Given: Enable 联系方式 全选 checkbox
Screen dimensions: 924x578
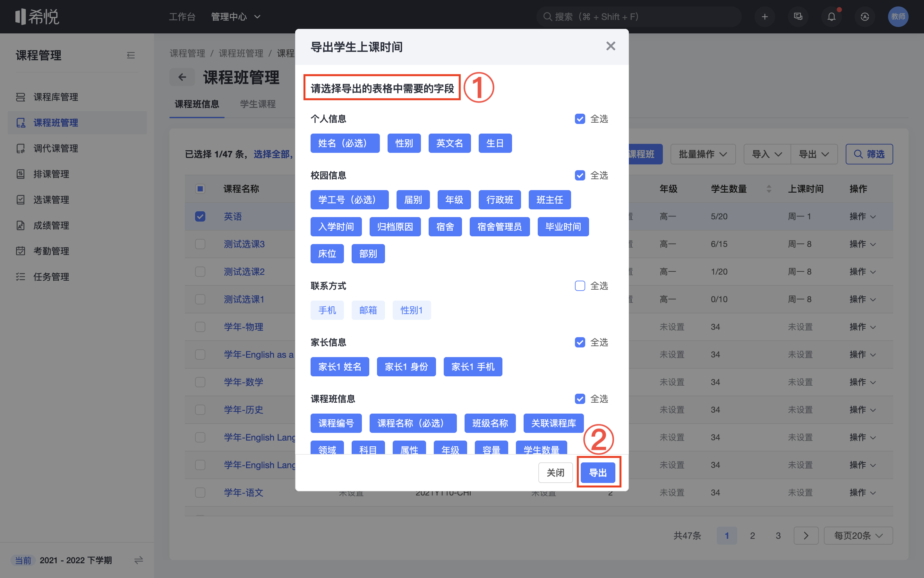Looking at the screenshot, I should click(x=580, y=286).
